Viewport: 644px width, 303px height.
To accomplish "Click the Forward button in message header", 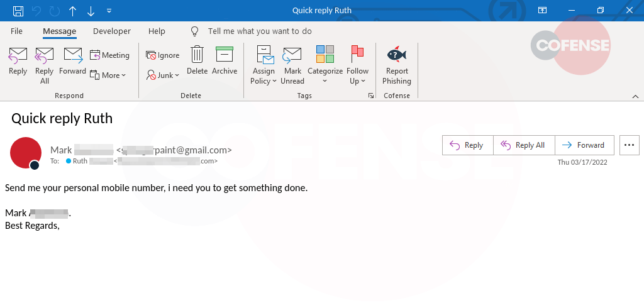I will click(x=584, y=145).
